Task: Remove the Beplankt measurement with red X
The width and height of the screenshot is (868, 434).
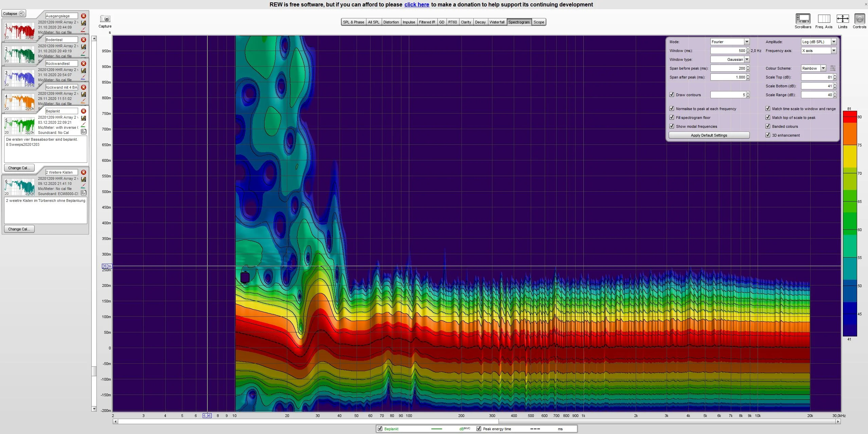Action: [x=84, y=111]
